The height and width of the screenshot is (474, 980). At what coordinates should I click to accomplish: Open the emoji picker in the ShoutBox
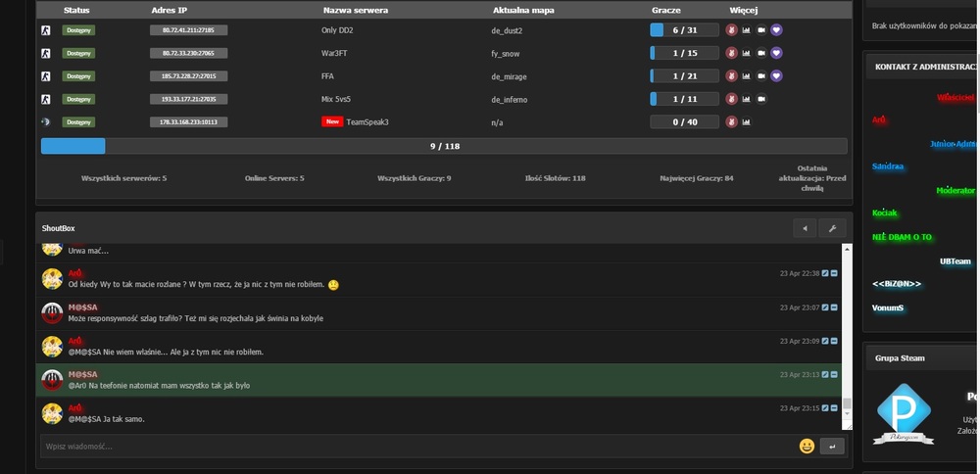(807, 446)
